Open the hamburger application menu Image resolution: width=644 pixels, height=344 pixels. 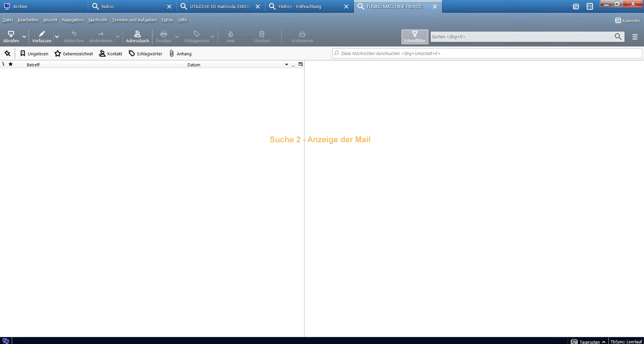tap(635, 37)
